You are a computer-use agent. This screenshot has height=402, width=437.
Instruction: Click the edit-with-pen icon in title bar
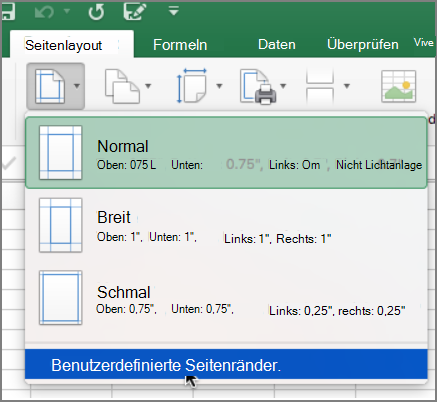135,11
